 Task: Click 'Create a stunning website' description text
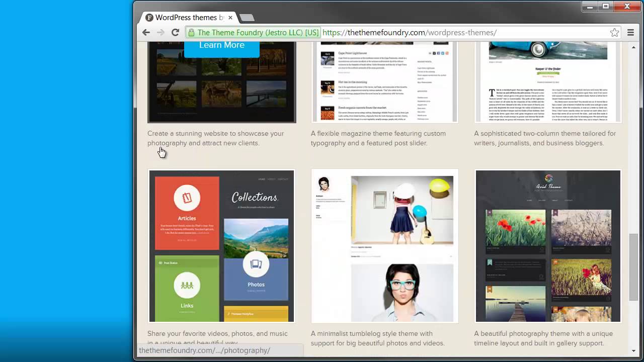click(x=215, y=138)
